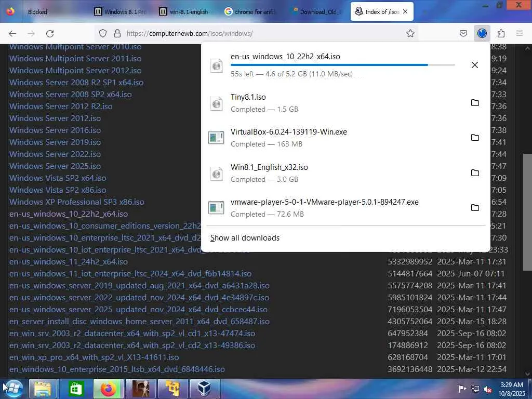The height and width of the screenshot is (399, 532).
Task: Click download progress bar of Windows 10 ISO
Action: 343,65
